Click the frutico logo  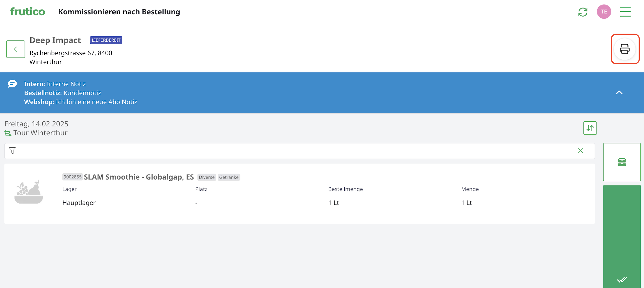(28, 12)
